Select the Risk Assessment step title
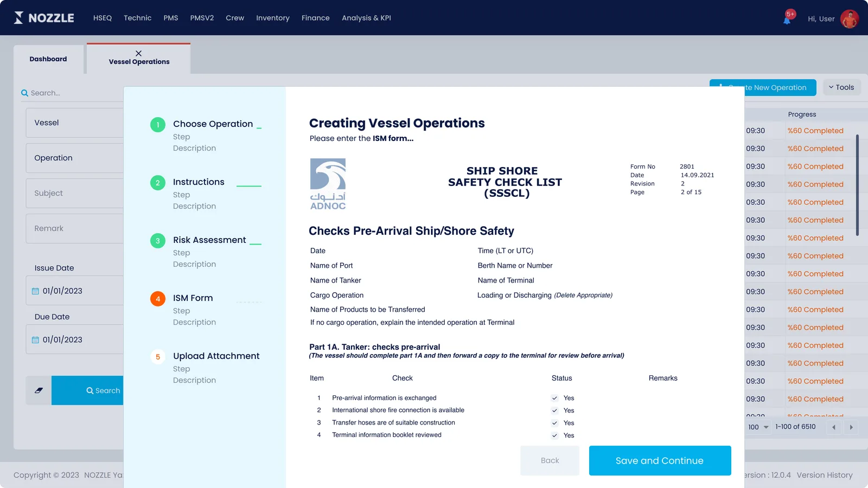868x488 pixels. click(209, 240)
